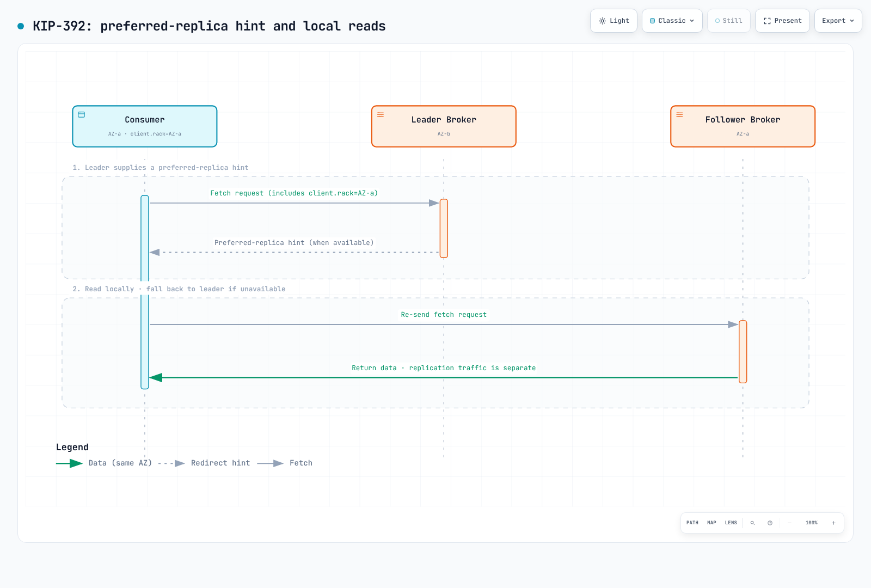Select the Return data message label
The width and height of the screenshot is (871, 588).
pos(444,368)
